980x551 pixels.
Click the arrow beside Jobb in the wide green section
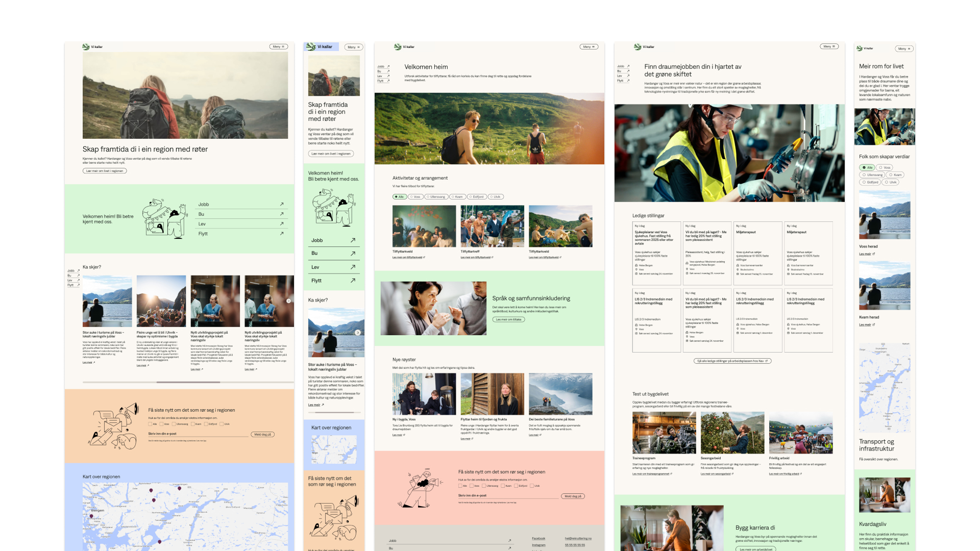click(281, 204)
